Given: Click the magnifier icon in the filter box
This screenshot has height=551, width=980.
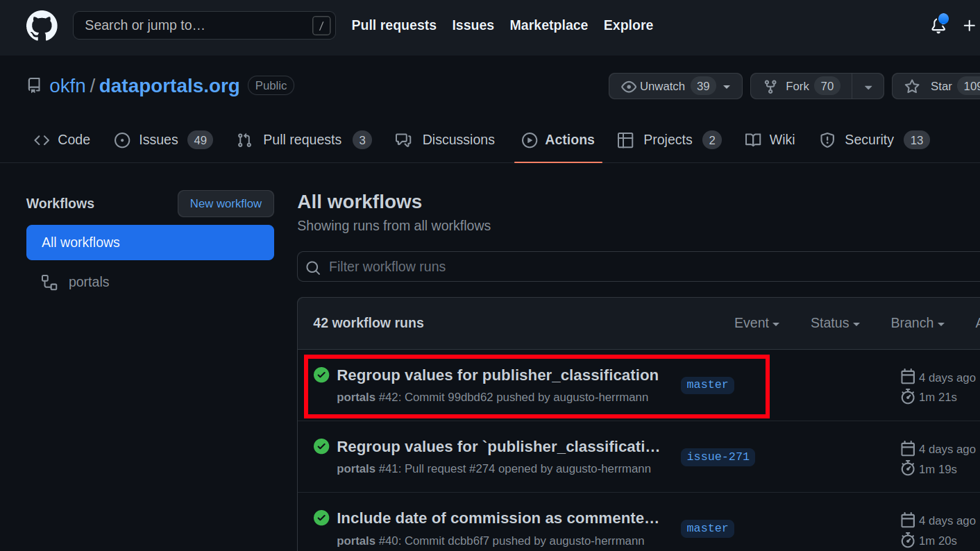Looking at the screenshot, I should [x=312, y=267].
